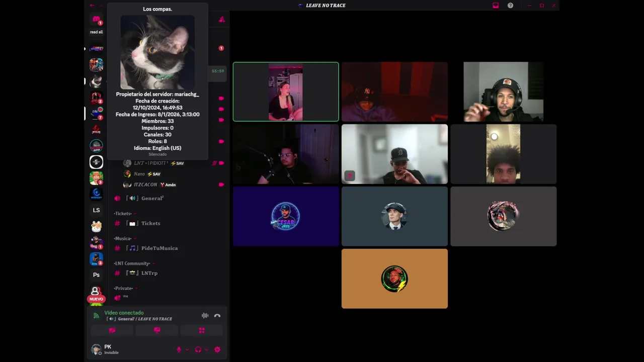Open member list icon beside server tooltip

coord(221,19)
